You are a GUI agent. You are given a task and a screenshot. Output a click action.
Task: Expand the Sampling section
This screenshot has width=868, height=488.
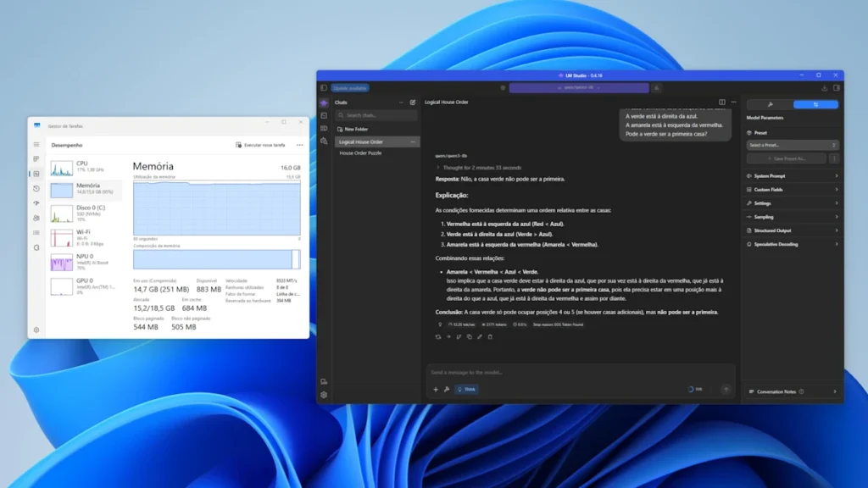[793, 217]
